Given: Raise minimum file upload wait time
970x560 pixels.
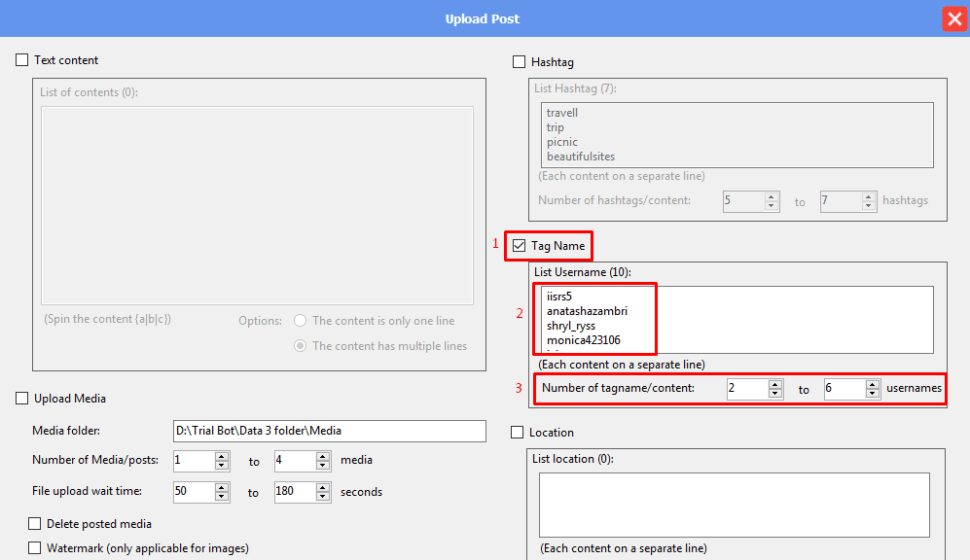Looking at the screenshot, I should [x=222, y=487].
